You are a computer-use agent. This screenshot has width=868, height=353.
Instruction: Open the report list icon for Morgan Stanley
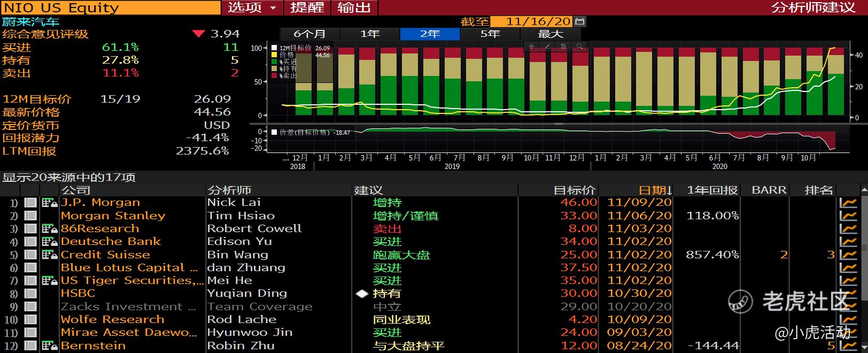[x=30, y=216]
